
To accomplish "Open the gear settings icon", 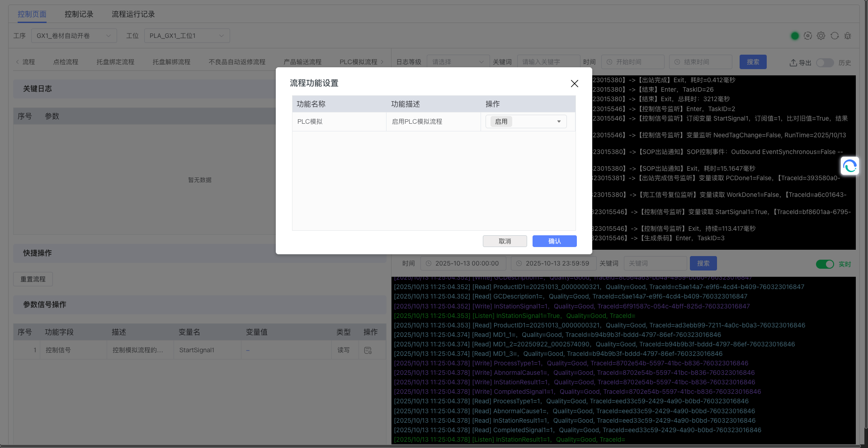I will pyautogui.click(x=821, y=36).
